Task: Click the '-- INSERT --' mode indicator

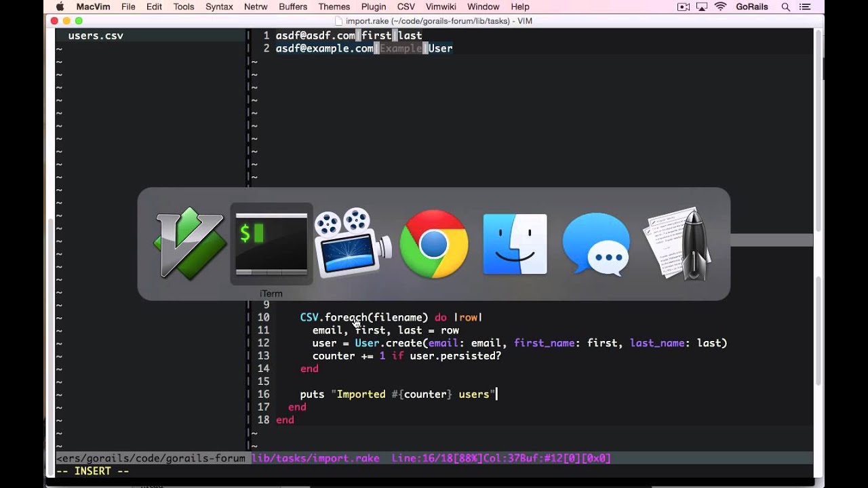Action: pyautogui.click(x=93, y=471)
